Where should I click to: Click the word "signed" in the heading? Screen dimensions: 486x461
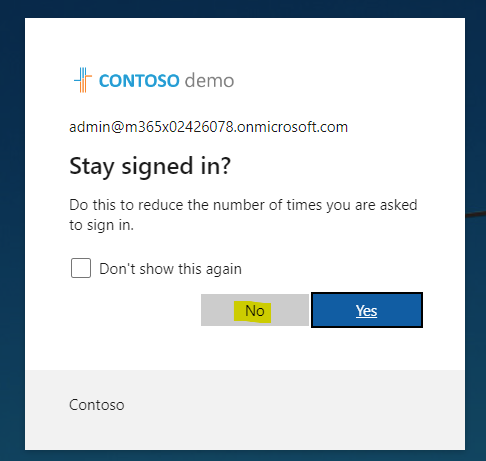[157, 167]
